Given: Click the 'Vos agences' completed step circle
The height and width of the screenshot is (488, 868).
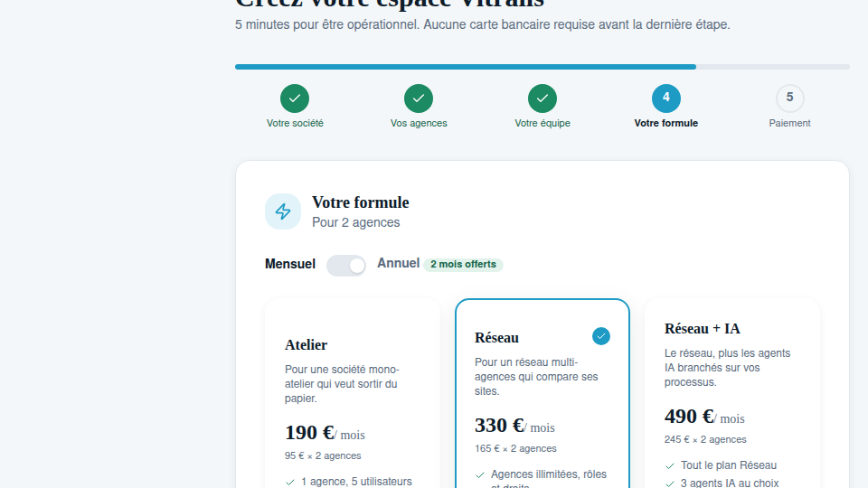Looking at the screenshot, I should tap(419, 99).
